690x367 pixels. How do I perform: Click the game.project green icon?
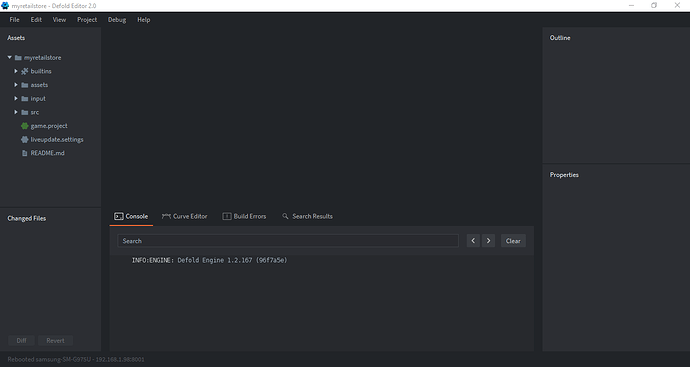click(x=25, y=126)
